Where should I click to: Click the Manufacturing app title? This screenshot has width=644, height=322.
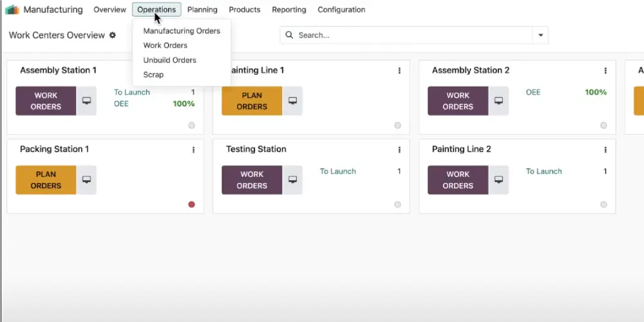pyautogui.click(x=53, y=10)
